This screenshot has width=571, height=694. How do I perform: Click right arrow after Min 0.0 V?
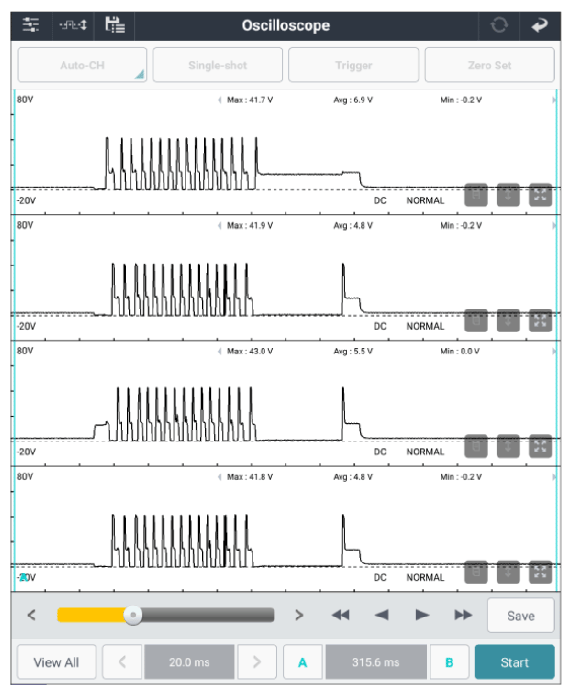(x=553, y=351)
